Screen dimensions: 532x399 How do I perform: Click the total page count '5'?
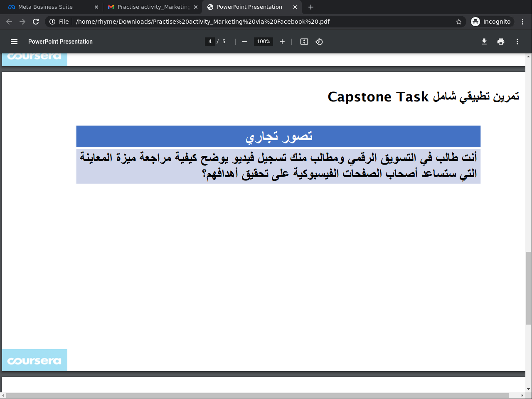tap(224, 42)
